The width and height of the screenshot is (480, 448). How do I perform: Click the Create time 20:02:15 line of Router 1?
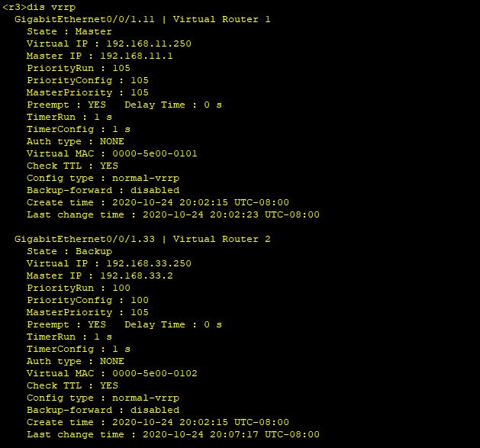(x=158, y=202)
